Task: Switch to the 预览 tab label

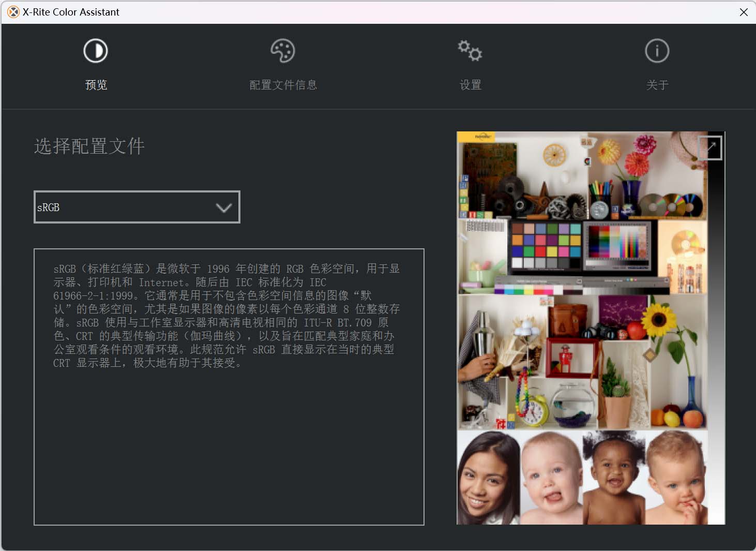Action: (x=96, y=85)
